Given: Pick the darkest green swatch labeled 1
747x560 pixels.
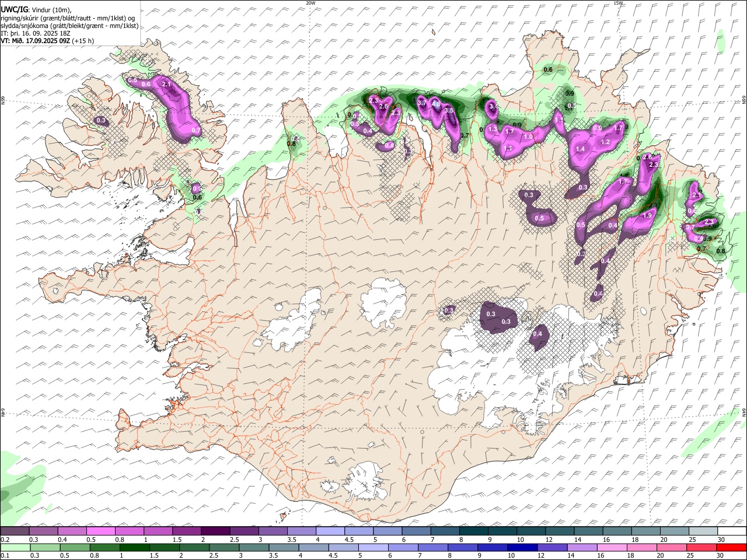Looking at the screenshot, I should coord(135,547).
